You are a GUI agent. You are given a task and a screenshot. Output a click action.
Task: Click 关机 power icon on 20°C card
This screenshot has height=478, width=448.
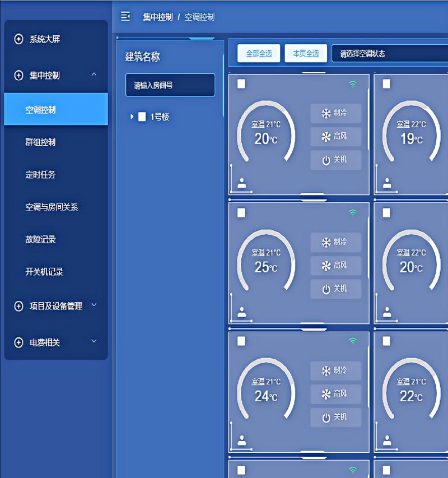(x=326, y=160)
